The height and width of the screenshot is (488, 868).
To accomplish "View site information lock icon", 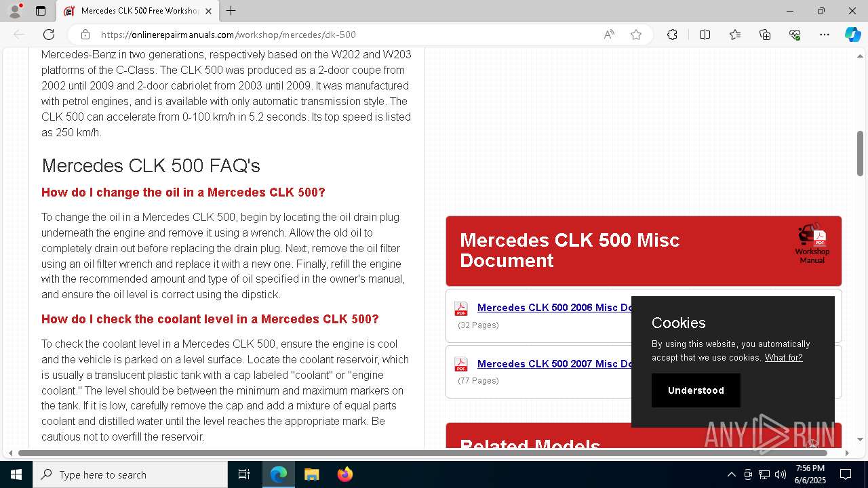I will (x=85, y=35).
